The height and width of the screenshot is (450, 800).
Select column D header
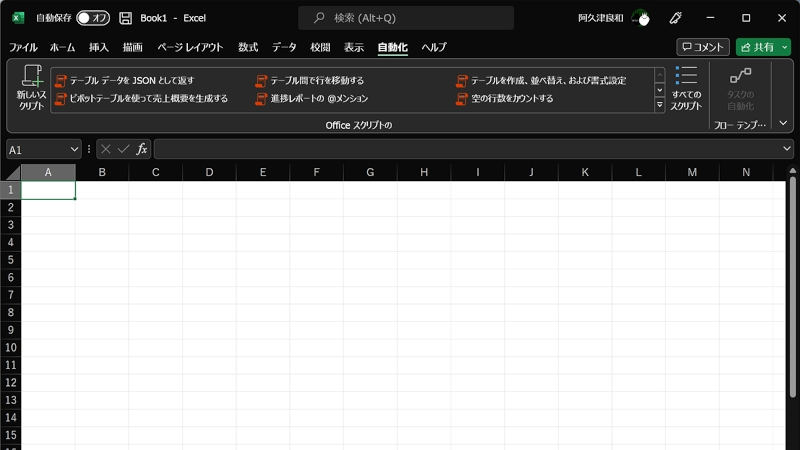click(x=209, y=172)
